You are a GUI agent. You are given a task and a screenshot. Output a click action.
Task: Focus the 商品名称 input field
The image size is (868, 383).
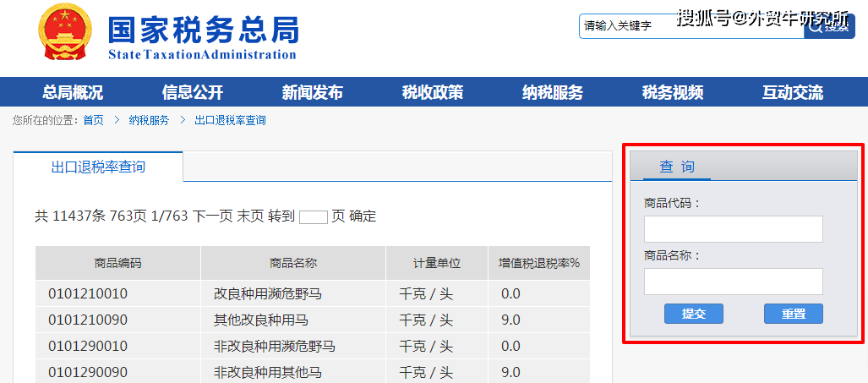click(733, 282)
